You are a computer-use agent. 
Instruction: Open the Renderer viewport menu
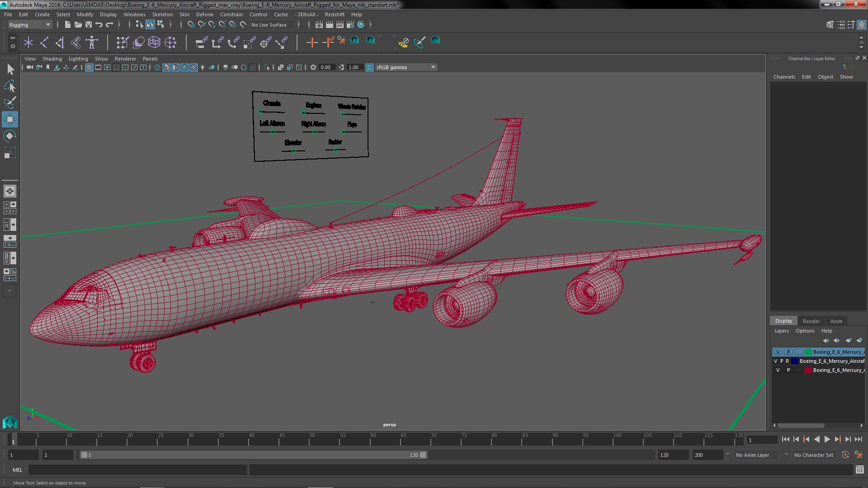(125, 59)
